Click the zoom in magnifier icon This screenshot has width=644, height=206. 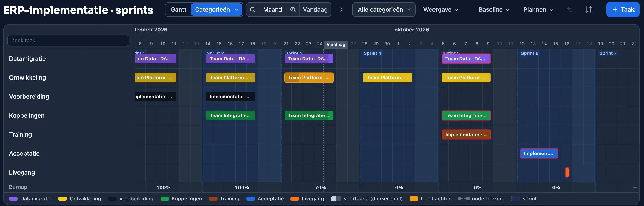[293, 9]
